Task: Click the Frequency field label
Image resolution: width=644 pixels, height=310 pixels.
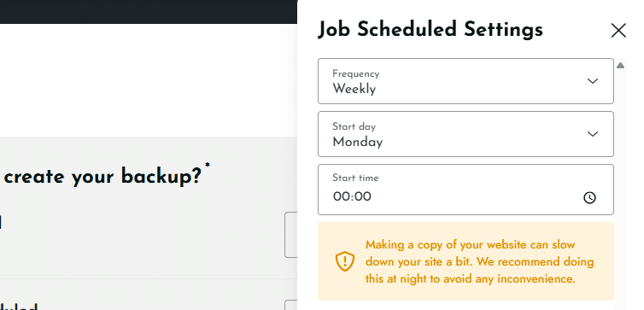Action: pyautogui.click(x=355, y=74)
